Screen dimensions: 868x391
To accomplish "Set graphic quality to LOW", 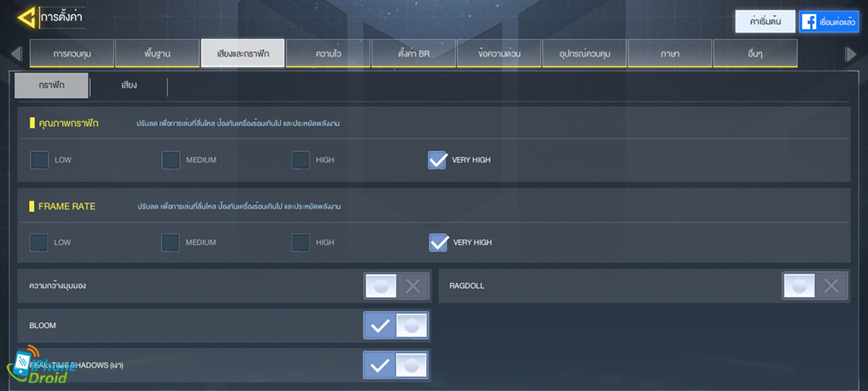I will click(x=40, y=160).
